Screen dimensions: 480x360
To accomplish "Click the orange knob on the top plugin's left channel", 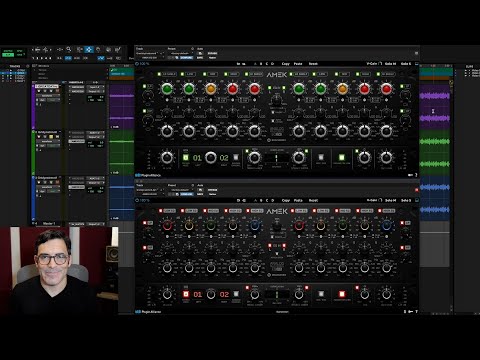I will [x=211, y=89].
